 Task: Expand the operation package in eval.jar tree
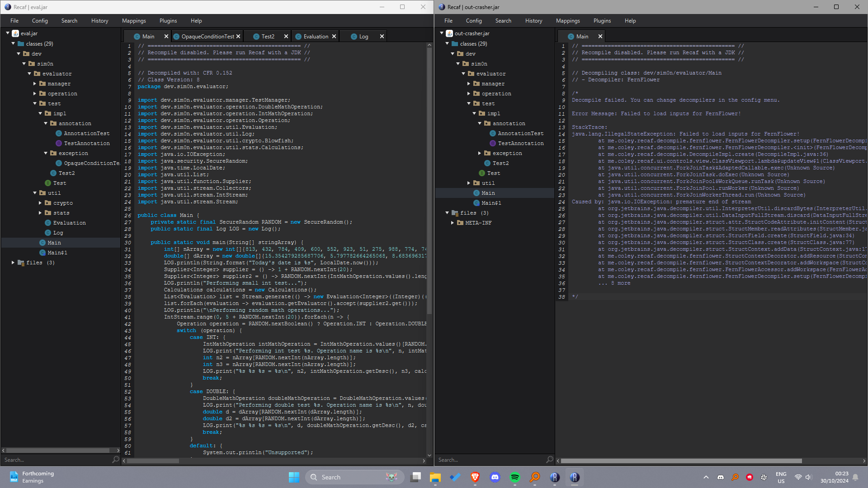pyautogui.click(x=35, y=94)
